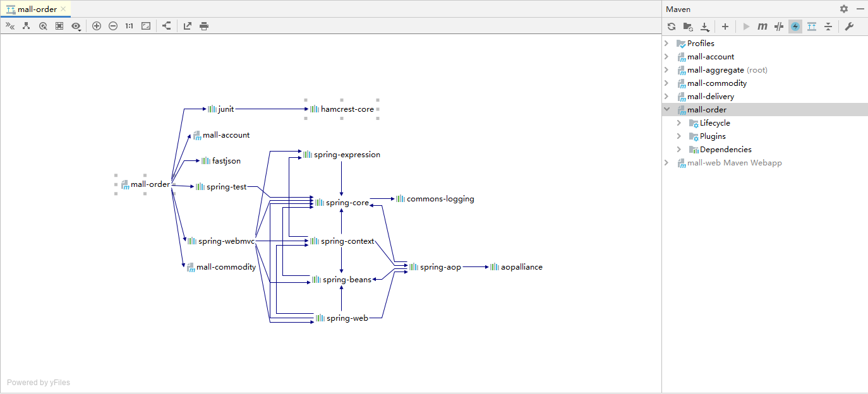Screen dimensions: 868x394
Task: Apply current layout to diagram
Action: click(167, 26)
